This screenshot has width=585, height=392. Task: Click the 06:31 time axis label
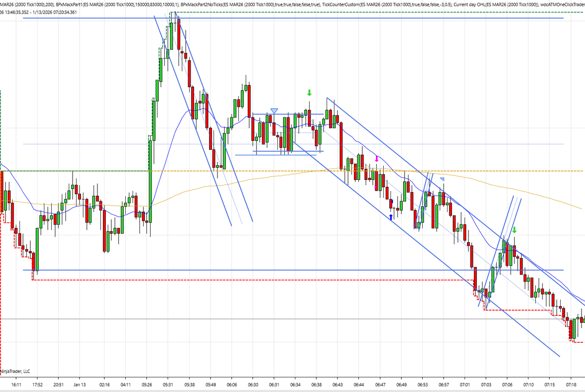point(274,385)
